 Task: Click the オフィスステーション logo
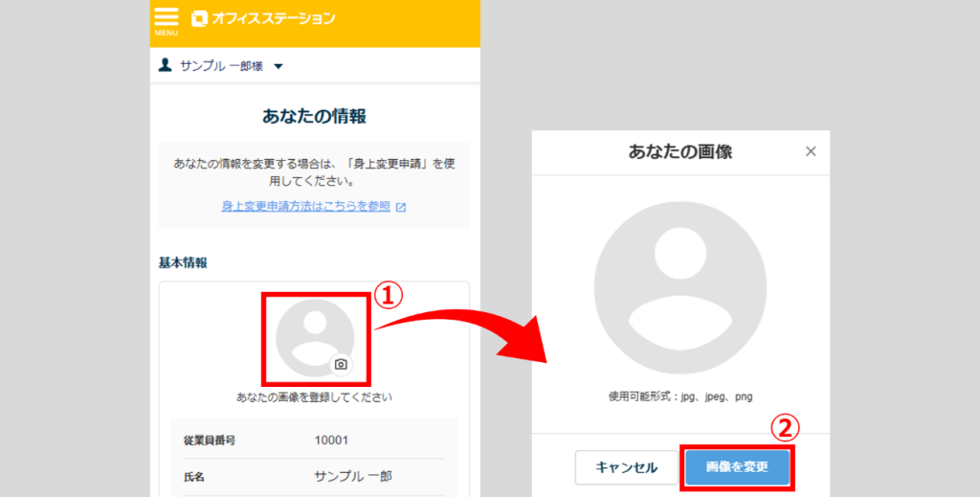tap(262, 18)
